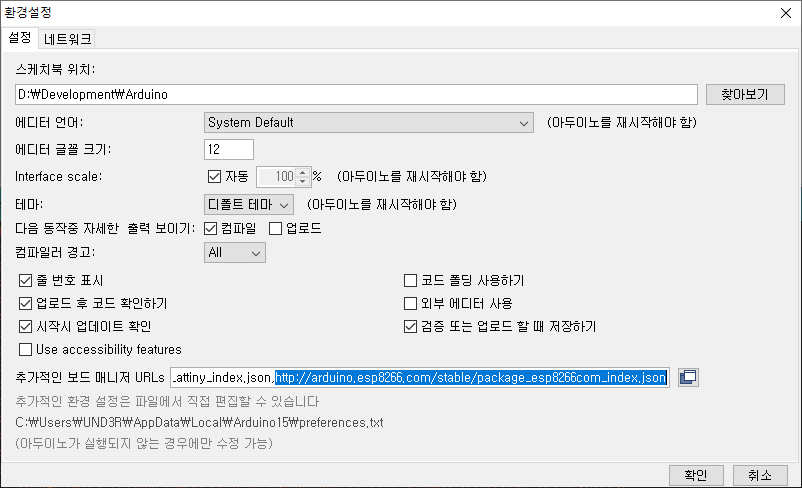Close the 환경설정 dialog window

click(x=786, y=13)
